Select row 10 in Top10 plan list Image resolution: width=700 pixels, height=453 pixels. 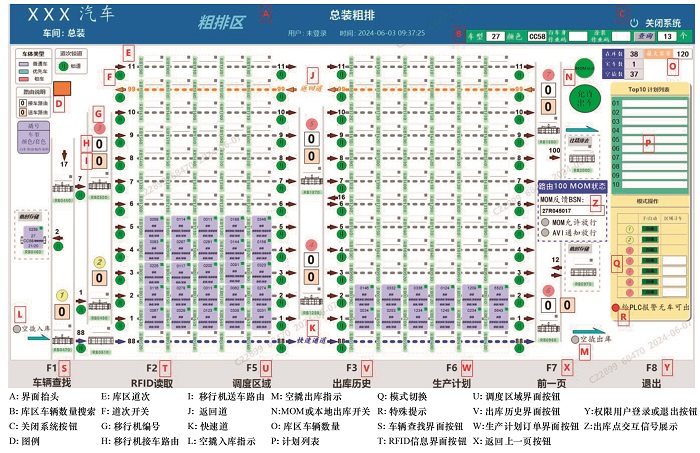pyautogui.click(x=654, y=185)
